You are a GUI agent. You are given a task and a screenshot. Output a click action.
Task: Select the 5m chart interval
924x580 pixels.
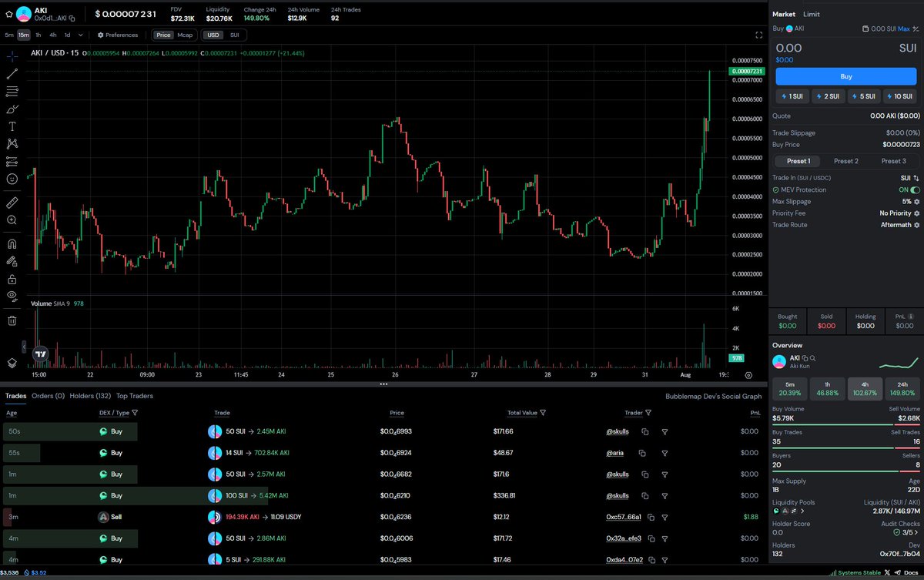(x=9, y=35)
